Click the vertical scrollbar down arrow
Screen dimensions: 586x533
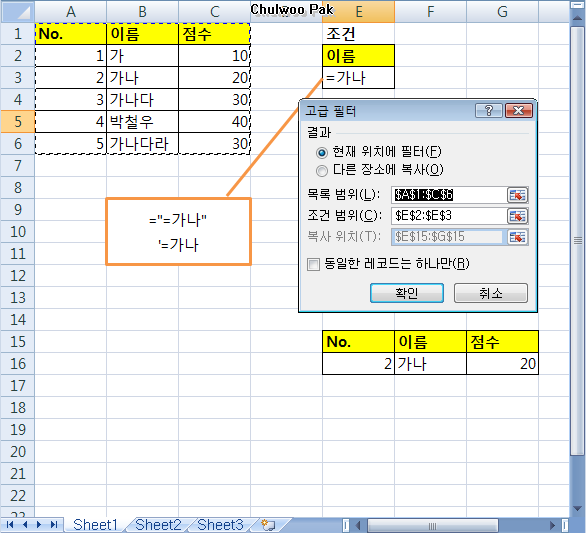[577, 509]
